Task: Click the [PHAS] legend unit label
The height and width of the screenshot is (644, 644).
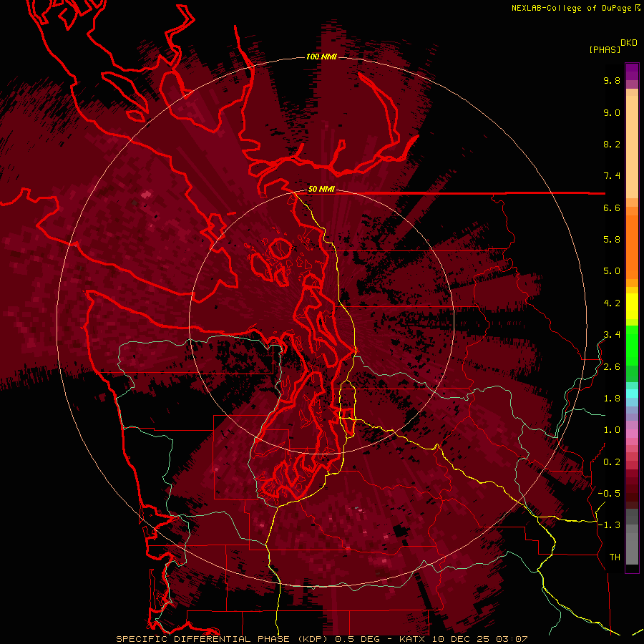Action: click(605, 49)
